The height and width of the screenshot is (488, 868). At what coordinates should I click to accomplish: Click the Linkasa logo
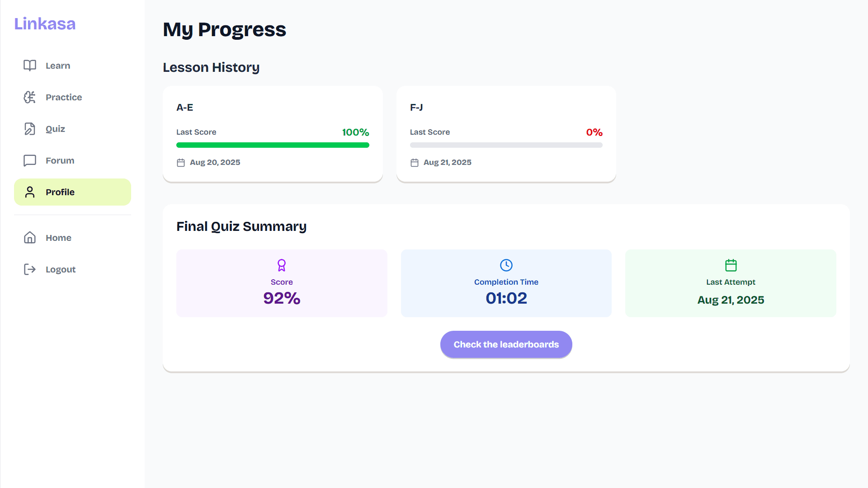click(45, 23)
